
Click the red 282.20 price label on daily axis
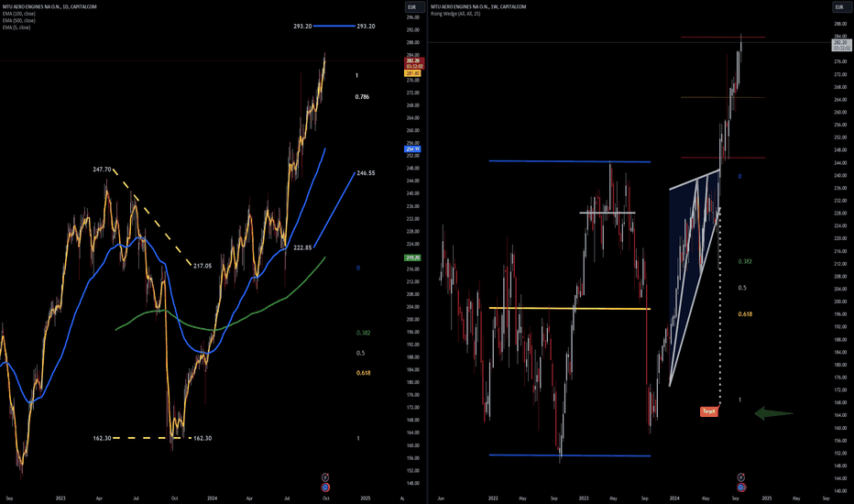point(413,63)
